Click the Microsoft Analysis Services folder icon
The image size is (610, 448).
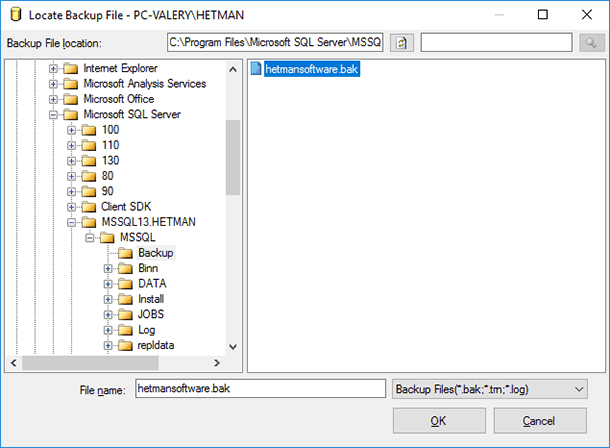coord(70,84)
